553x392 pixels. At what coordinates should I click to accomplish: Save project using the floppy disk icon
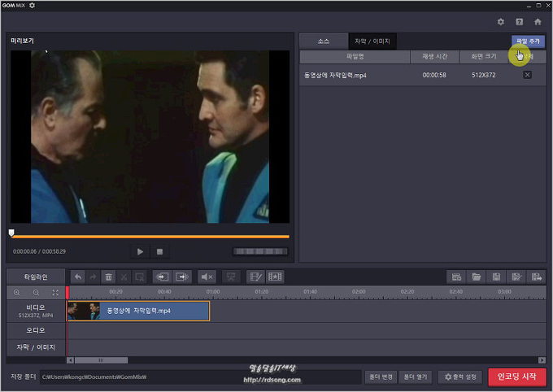coord(496,277)
